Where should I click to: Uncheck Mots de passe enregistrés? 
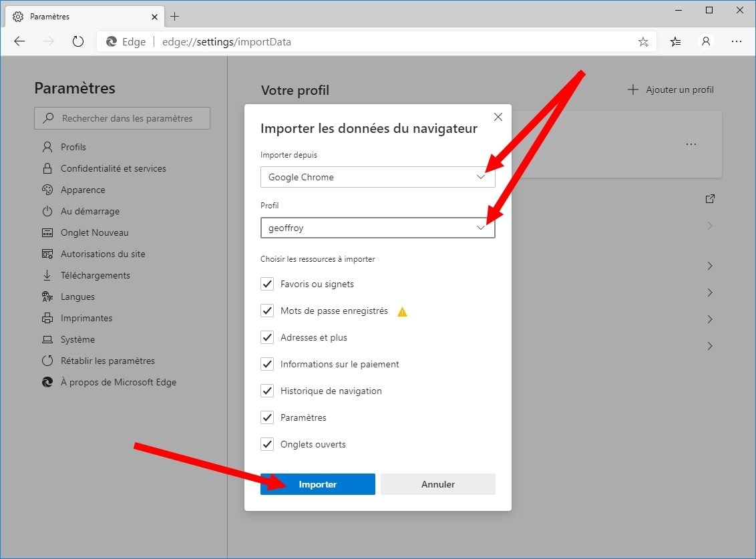point(267,311)
